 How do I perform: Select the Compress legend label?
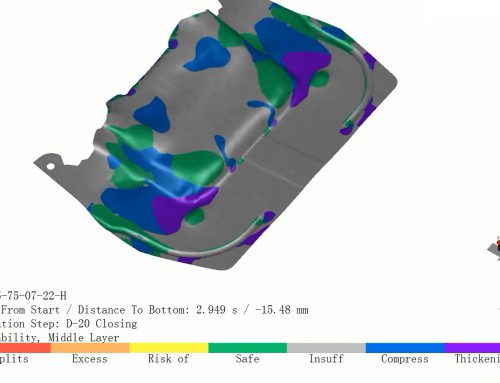[x=405, y=359]
